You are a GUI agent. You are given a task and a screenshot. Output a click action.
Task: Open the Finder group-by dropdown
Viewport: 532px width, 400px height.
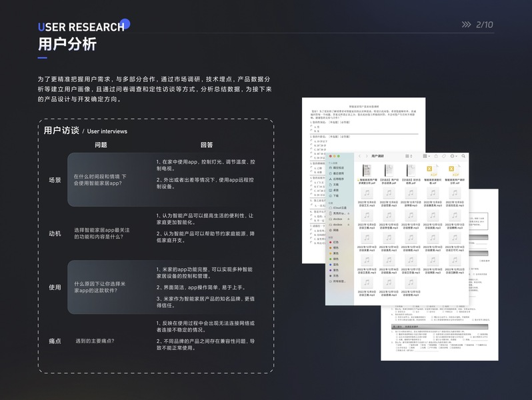[426, 156]
